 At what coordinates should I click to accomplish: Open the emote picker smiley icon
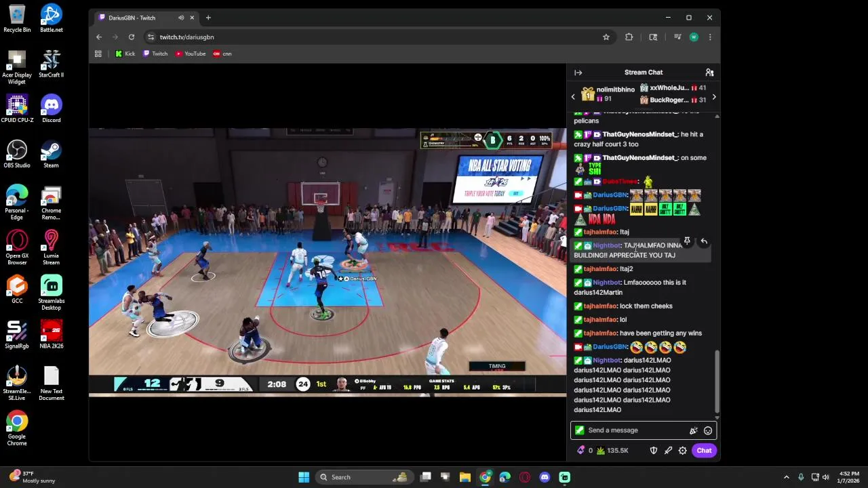tap(708, 430)
